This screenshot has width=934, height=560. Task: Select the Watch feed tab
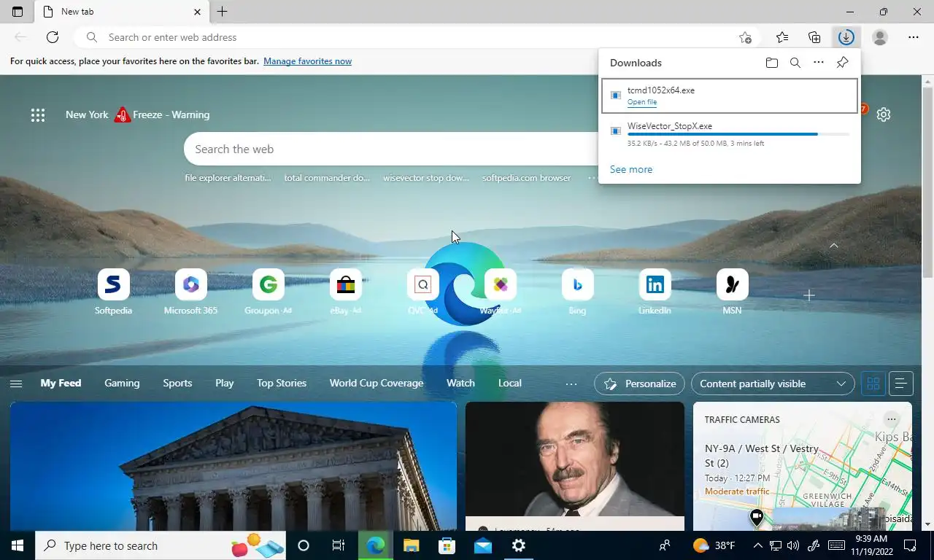click(x=460, y=383)
